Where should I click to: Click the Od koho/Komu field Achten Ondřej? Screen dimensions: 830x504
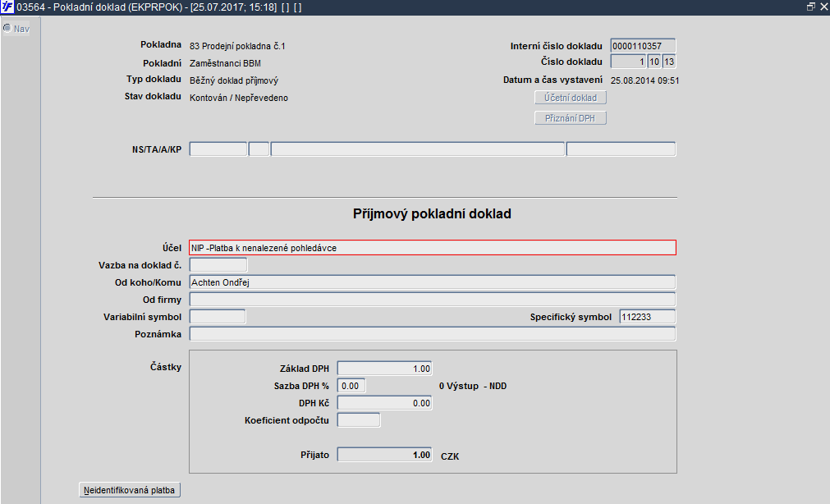(x=433, y=282)
